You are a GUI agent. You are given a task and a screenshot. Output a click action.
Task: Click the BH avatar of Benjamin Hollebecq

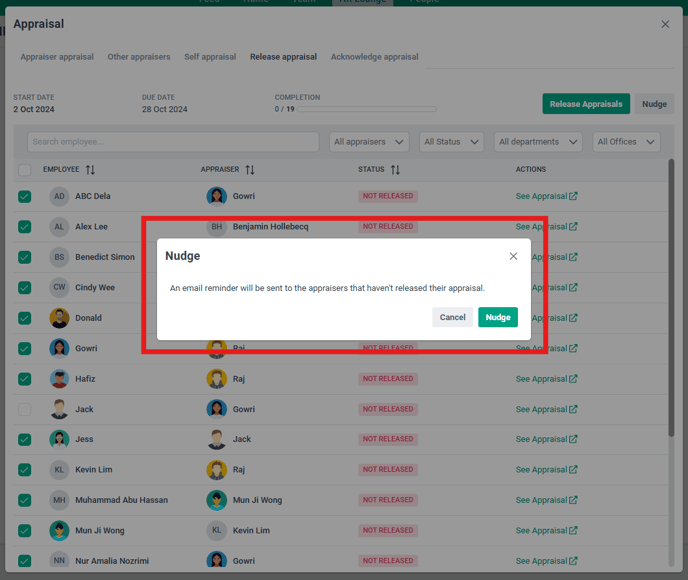[217, 227]
